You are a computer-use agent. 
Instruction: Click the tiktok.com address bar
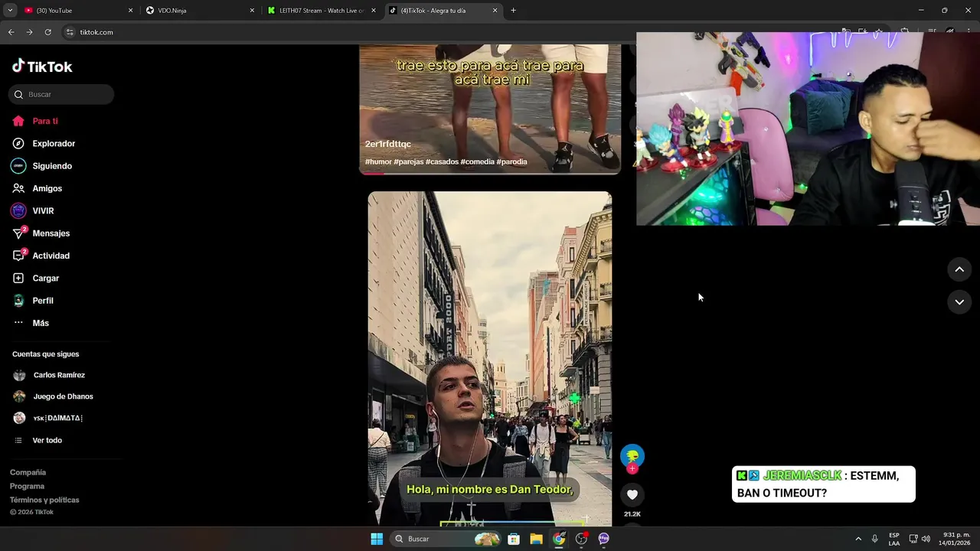(x=96, y=32)
